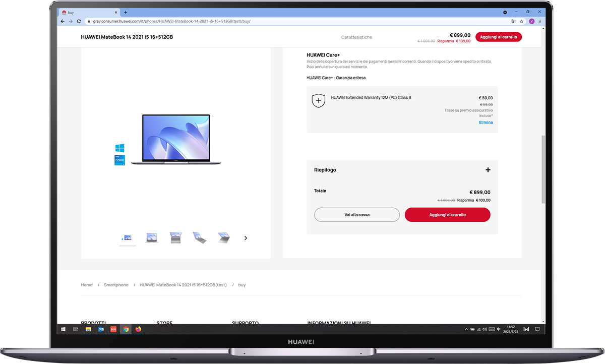
Task: Open Outlook from the taskbar
Action: tap(101, 329)
